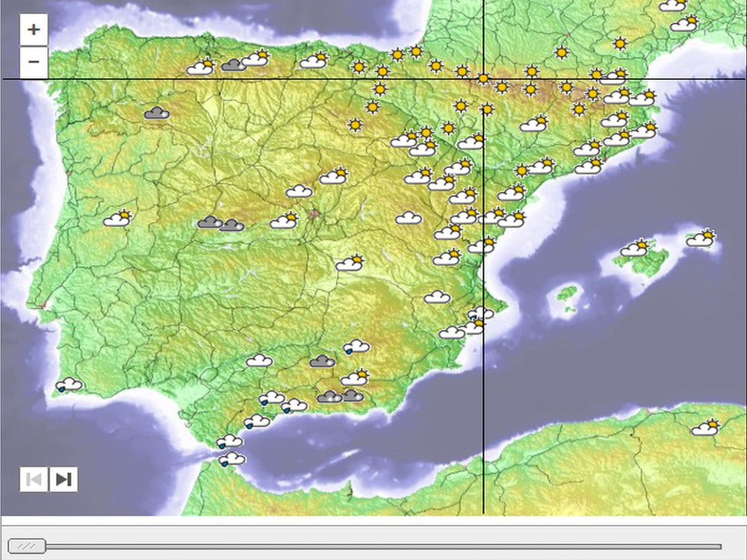Click the zoom out minus button
Screen dimensions: 747x560
click(x=34, y=61)
